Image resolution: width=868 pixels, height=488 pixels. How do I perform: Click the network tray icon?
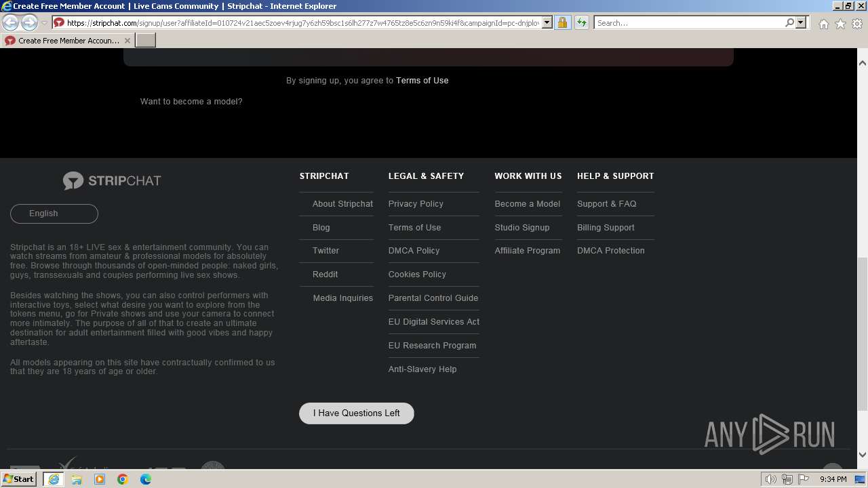pyautogui.click(x=787, y=479)
